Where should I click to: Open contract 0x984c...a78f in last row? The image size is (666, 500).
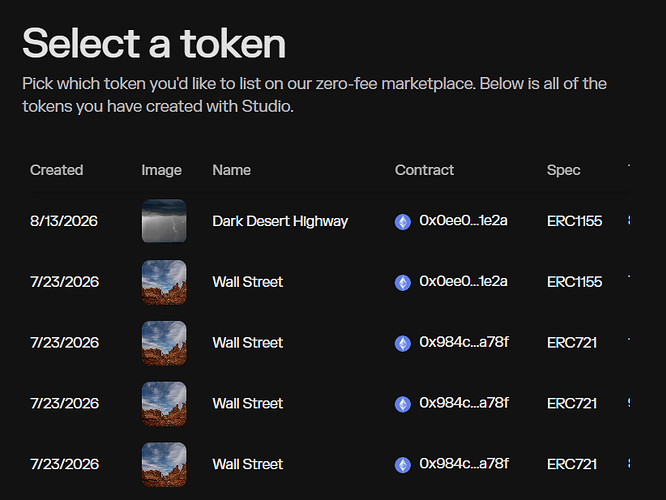(x=464, y=463)
